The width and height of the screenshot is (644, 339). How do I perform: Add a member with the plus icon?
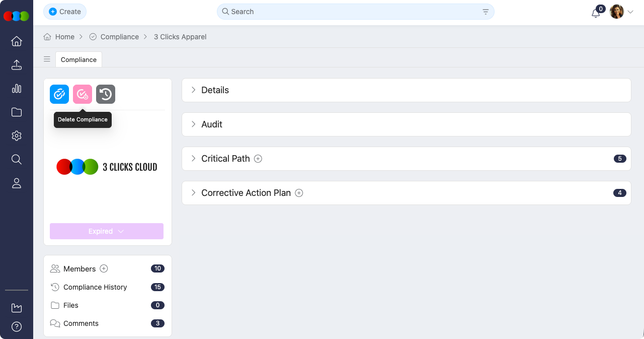tap(104, 269)
